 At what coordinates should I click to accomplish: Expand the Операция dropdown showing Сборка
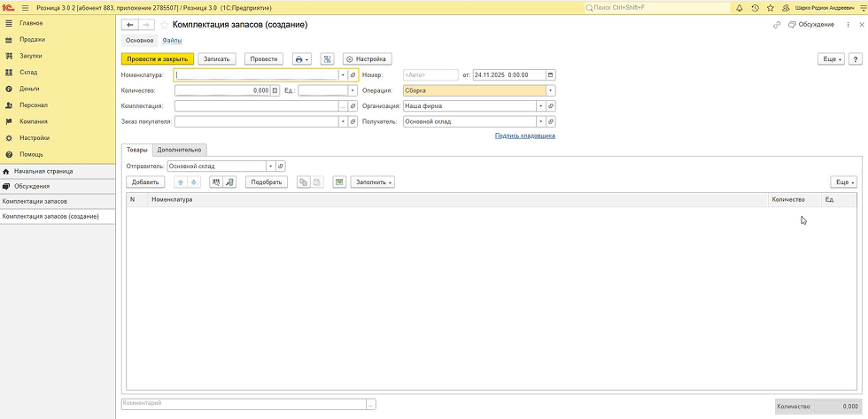[x=551, y=90]
